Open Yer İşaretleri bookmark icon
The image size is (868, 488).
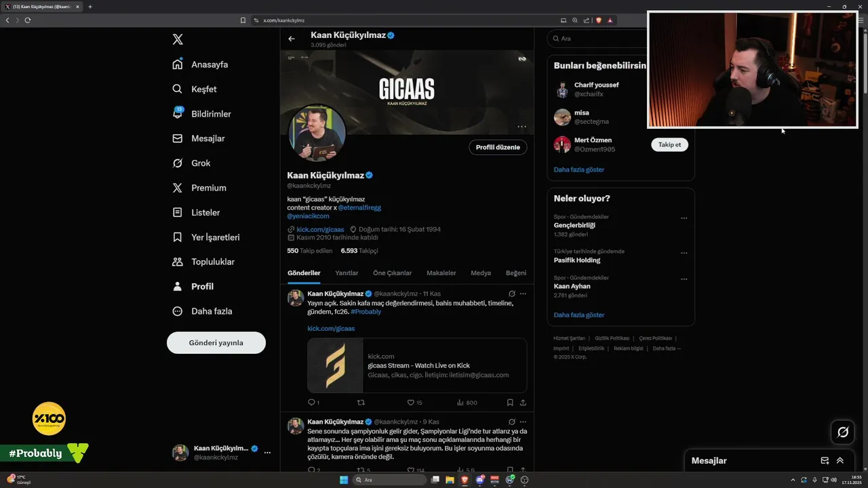pyautogui.click(x=178, y=237)
